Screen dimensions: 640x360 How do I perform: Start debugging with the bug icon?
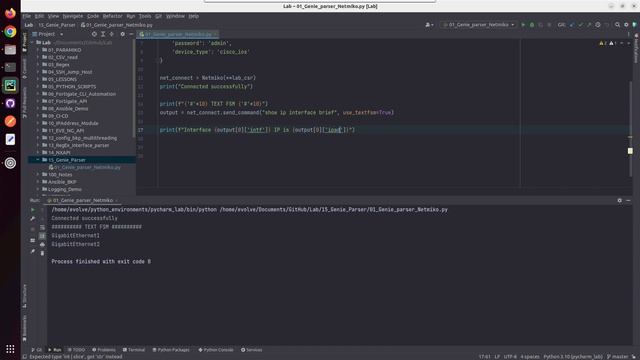(532, 25)
